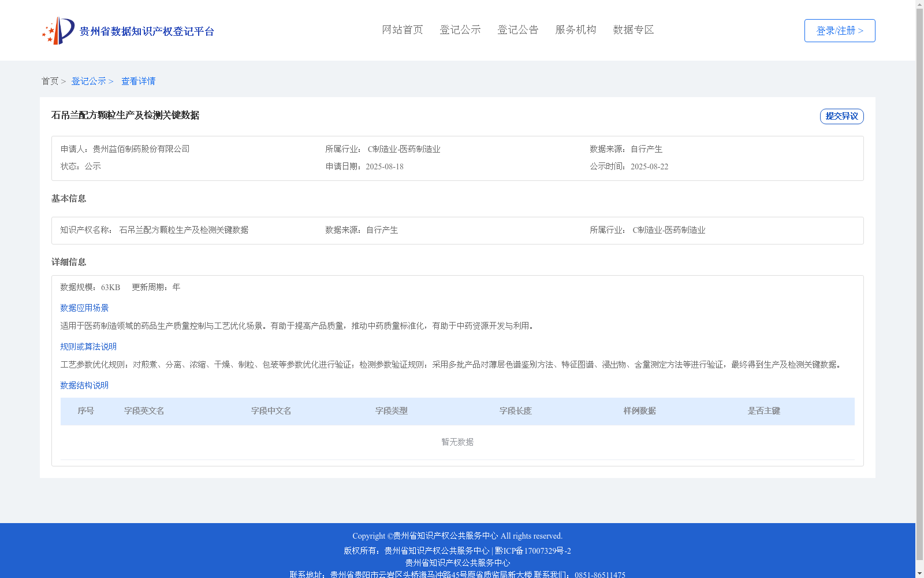Screen dimensions: 924x578
Task: Click page title 石吊兰配方颗粒生产及检测关键数据
Action: [125, 116]
